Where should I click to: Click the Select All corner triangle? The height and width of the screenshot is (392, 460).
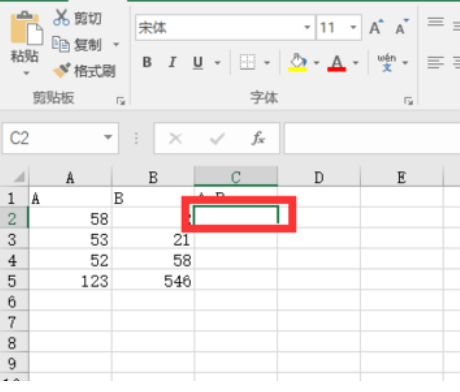tap(19, 177)
